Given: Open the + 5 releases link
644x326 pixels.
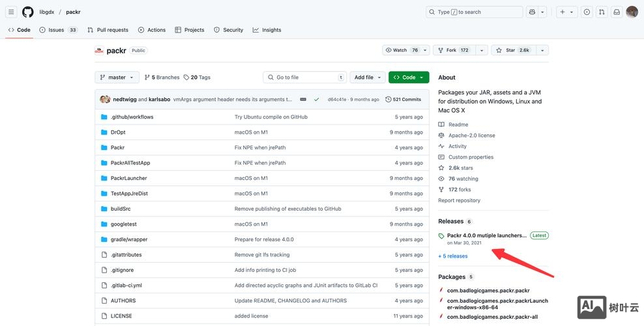Looking at the screenshot, I should coord(453,256).
